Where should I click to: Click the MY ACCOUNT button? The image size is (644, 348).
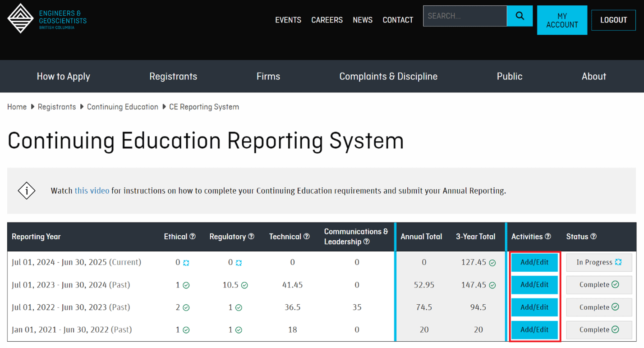562,20
